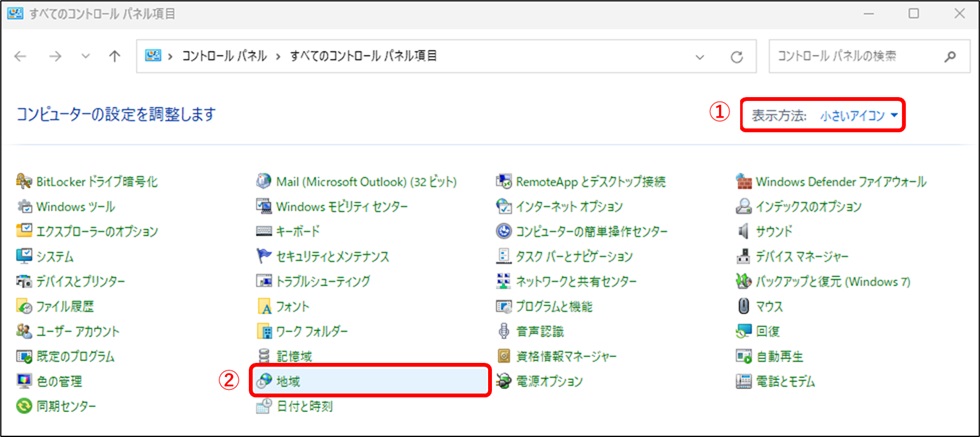Click the Mail (Microsoft Outlook) icon

(x=264, y=182)
